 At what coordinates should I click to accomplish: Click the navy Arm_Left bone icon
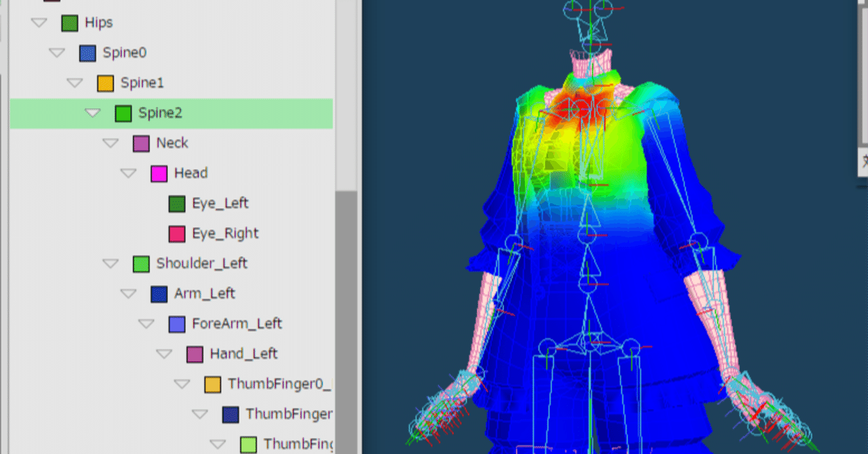pos(159,294)
